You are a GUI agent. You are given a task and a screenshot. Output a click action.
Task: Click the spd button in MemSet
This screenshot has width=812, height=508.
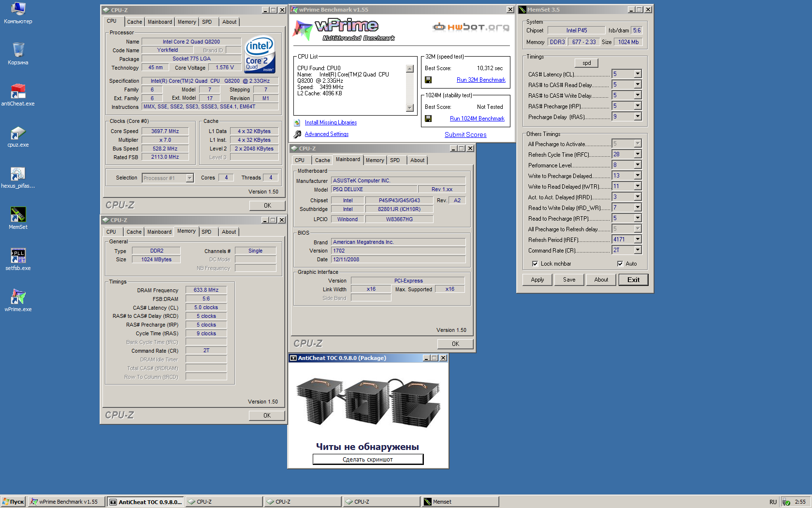pos(586,63)
